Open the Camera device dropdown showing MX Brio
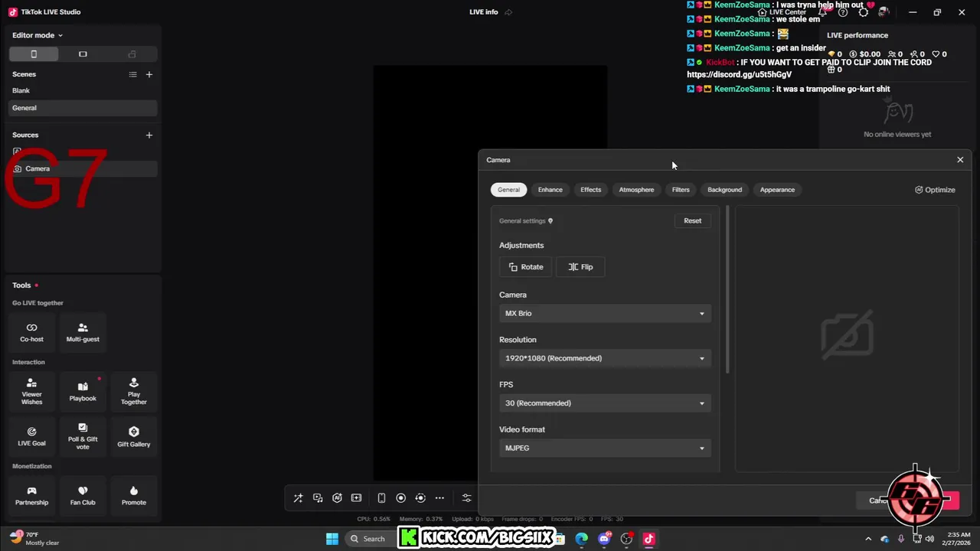This screenshot has height=551, width=980. (x=605, y=313)
